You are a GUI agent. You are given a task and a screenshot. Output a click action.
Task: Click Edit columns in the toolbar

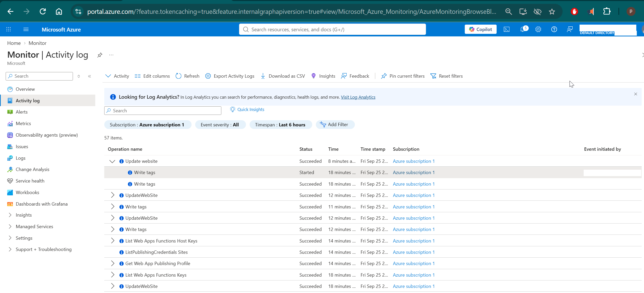(152, 76)
